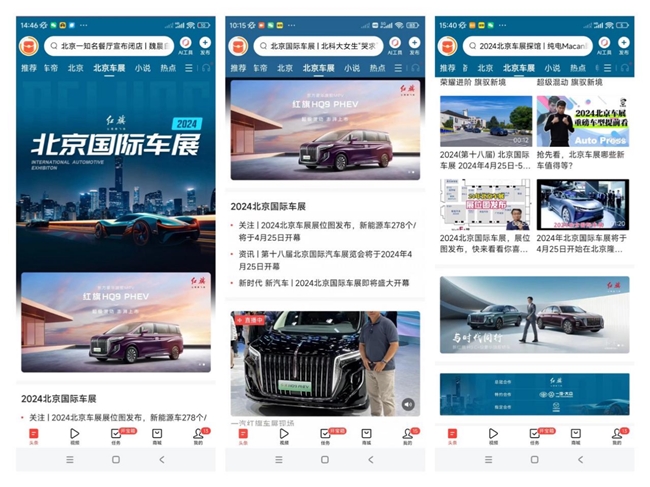The width and height of the screenshot is (650, 487).
Task: Switch to the 小说 tab on the 10:15 screen
Action: (x=352, y=68)
